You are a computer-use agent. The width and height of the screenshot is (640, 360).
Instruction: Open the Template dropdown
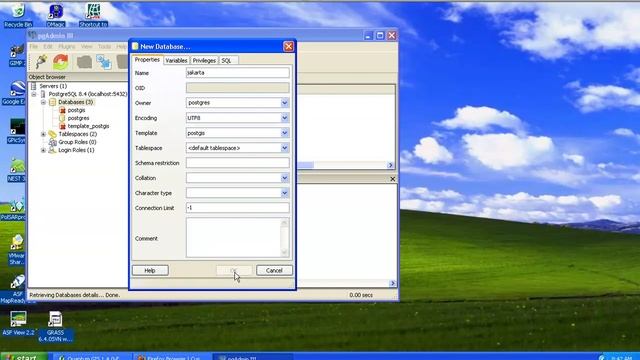[x=284, y=133]
